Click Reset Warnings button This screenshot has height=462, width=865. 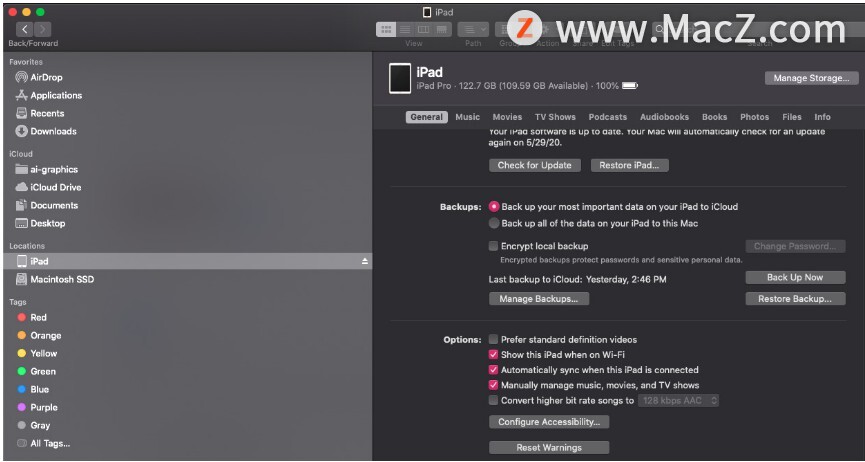point(549,448)
